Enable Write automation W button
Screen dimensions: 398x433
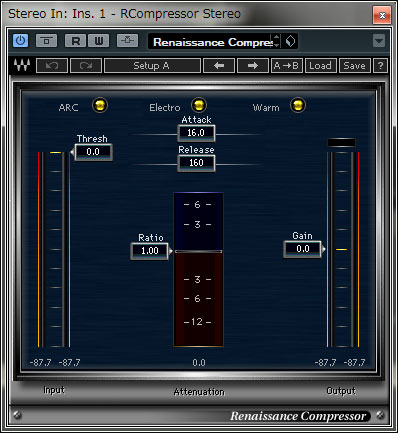coord(99,41)
